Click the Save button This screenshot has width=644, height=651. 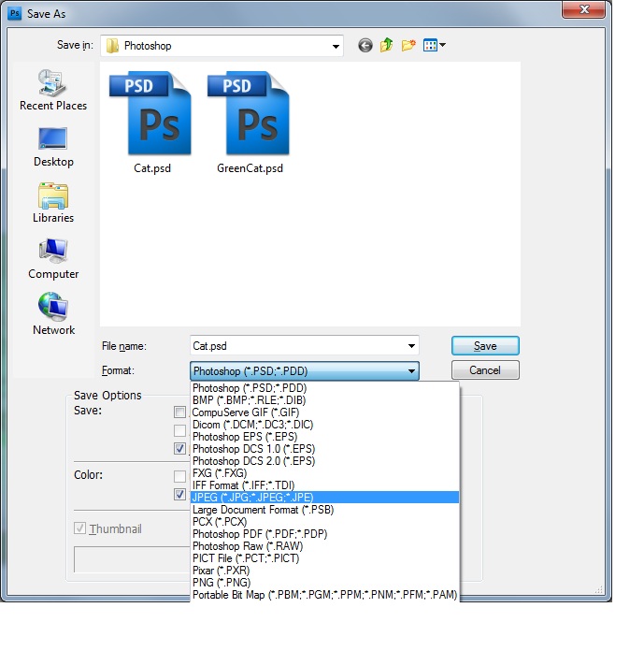pyautogui.click(x=485, y=346)
